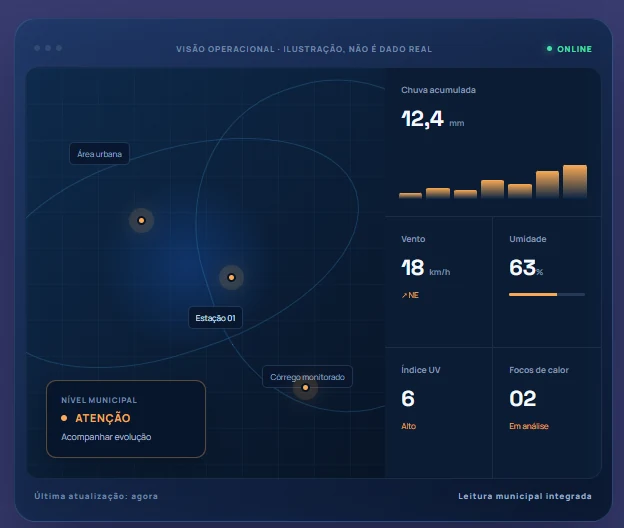Screen dimensions: 624x528
Task: Click the ATENÇÃO alert level text
Action: [x=103, y=418]
